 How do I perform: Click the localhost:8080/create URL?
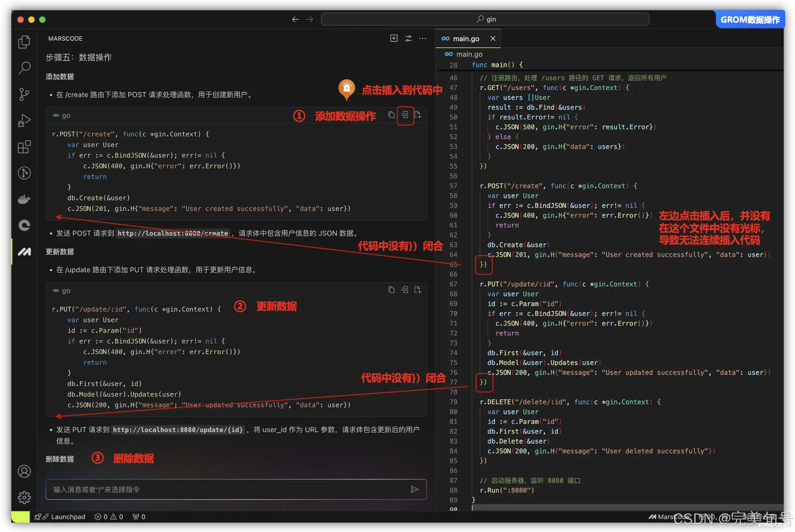pos(173,233)
